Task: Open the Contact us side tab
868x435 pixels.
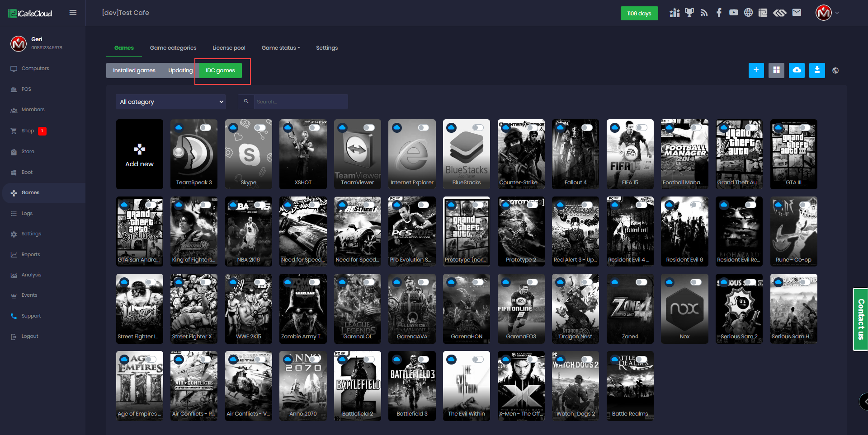Action: (x=860, y=319)
